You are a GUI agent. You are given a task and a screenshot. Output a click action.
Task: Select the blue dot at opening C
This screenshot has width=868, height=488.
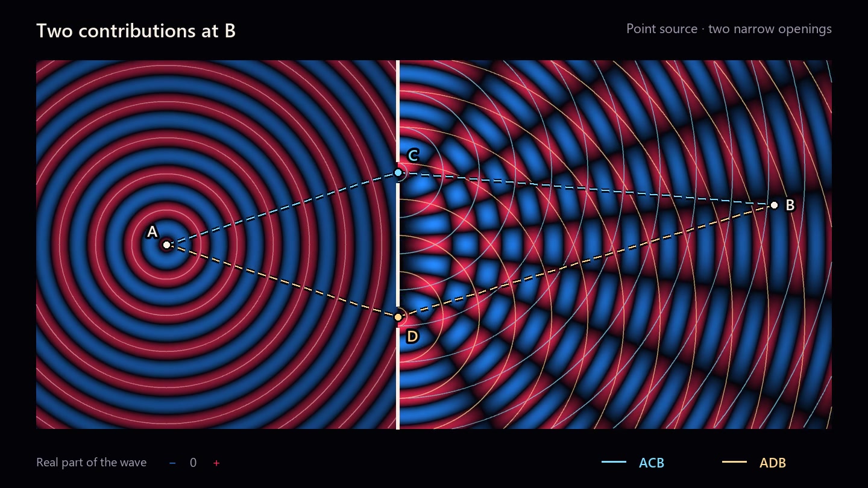tap(398, 173)
